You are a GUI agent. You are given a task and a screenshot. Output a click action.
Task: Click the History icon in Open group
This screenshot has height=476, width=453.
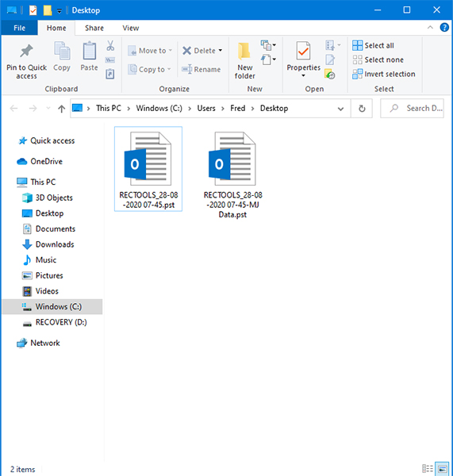click(330, 74)
